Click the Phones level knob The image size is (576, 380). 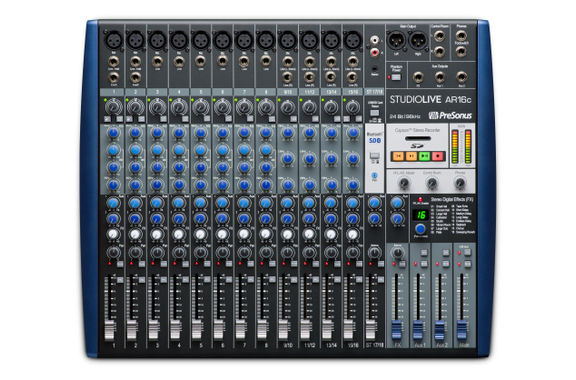[460, 183]
